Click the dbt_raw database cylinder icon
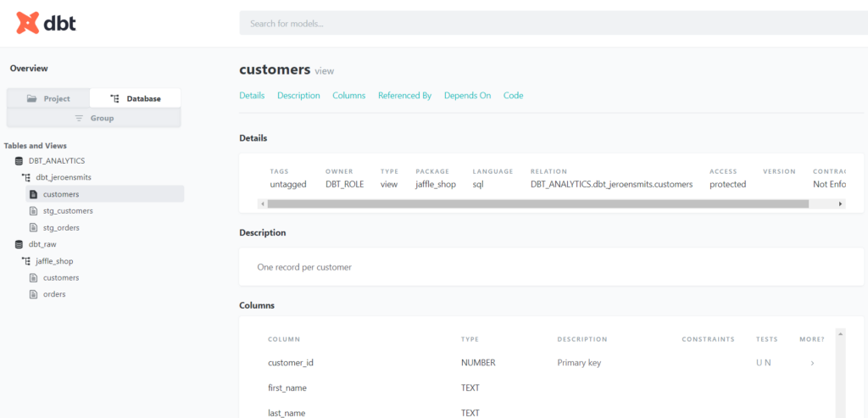 [19, 244]
